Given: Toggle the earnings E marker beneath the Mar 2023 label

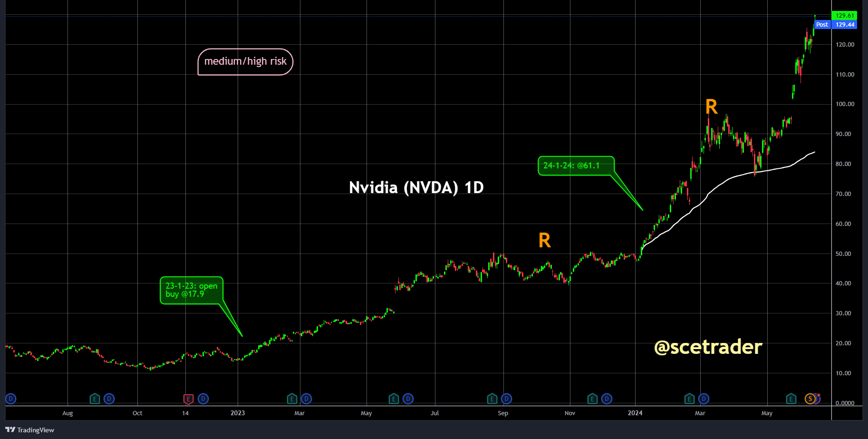Looking at the screenshot, I should point(292,399).
